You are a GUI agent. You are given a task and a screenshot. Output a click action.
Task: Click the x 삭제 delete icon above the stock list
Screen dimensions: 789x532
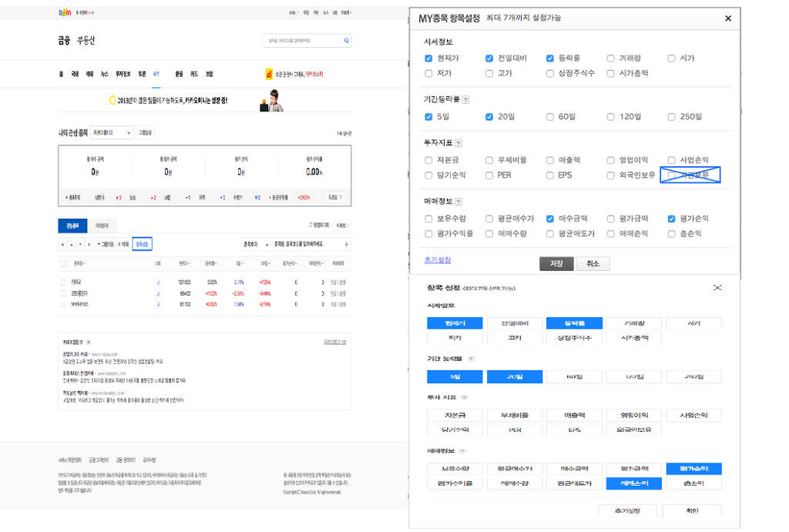click(x=123, y=245)
